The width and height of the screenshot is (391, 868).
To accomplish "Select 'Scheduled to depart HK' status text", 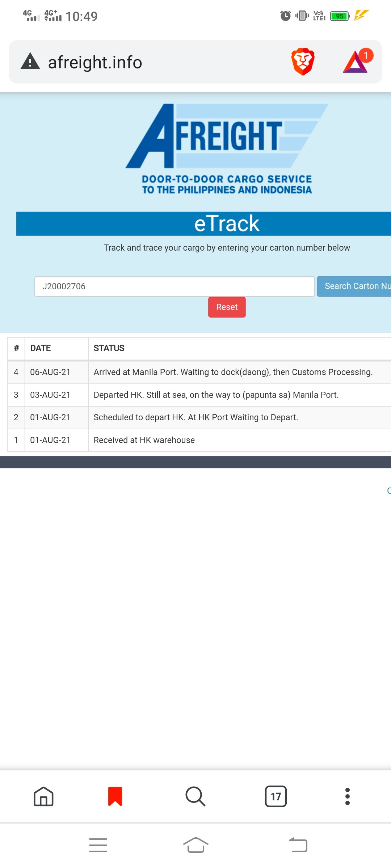I will [x=196, y=417].
